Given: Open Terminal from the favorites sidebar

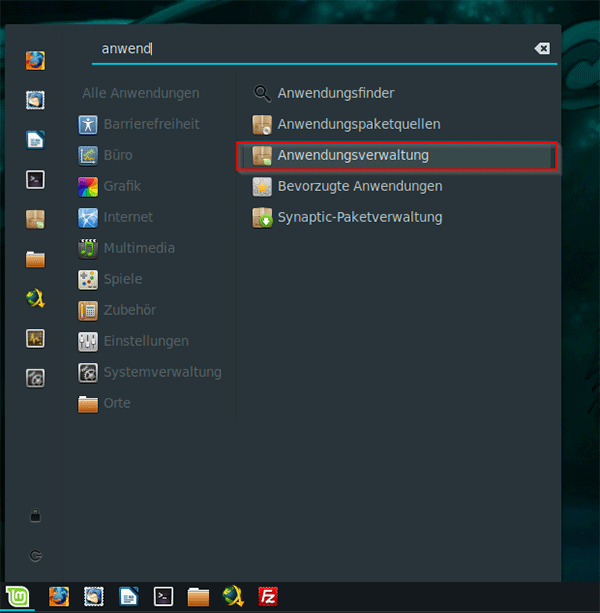Looking at the screenshot, I should [x=36, y=180].
